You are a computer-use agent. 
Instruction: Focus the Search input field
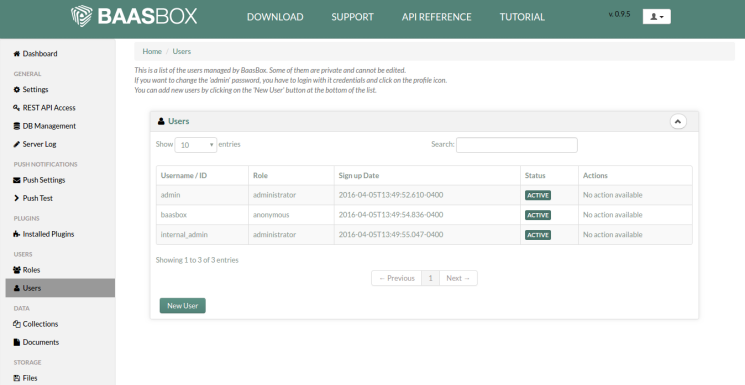pos(516,145)
